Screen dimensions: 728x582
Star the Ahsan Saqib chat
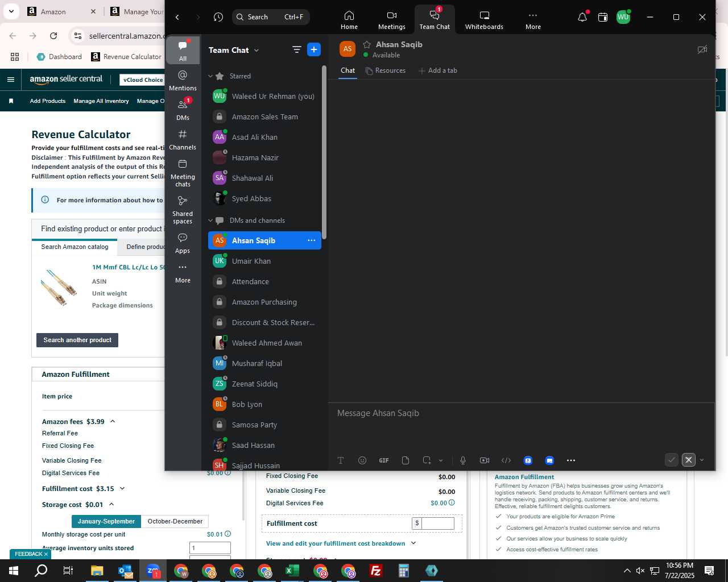[367, 44]
